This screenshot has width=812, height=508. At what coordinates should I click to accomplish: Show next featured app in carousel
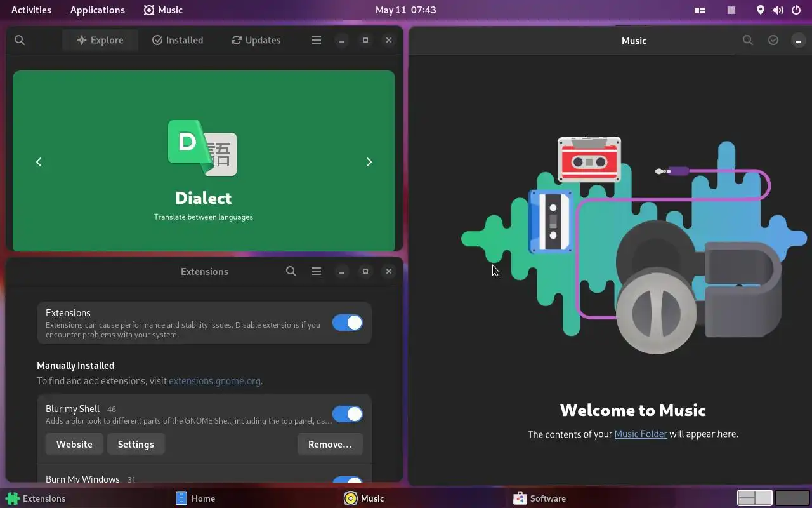pos(369,162)
